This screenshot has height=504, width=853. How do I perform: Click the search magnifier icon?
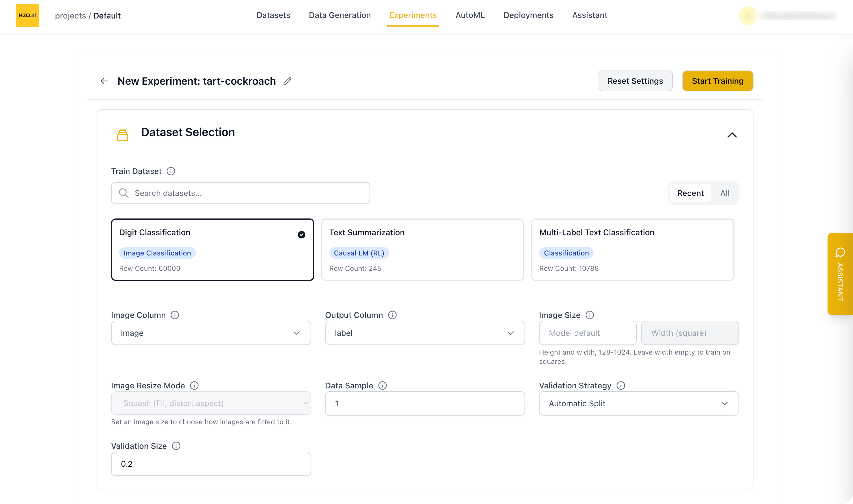click(124, 193)
